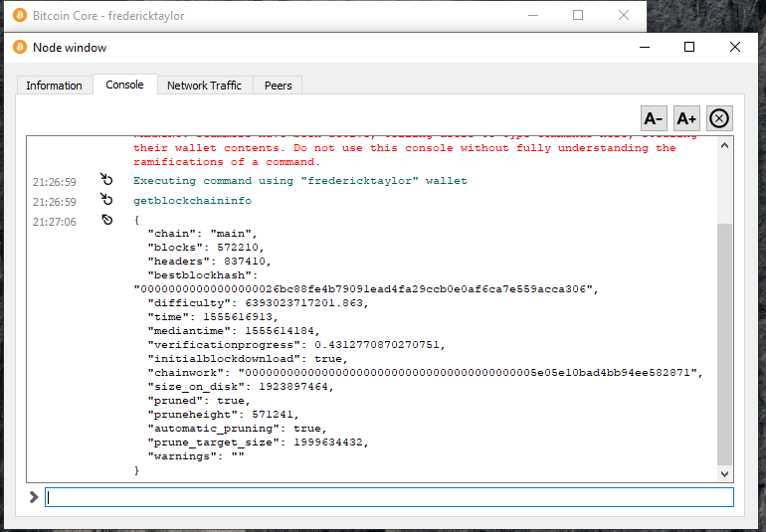
Task: Click the '"pruned": true' line
Action: pyautogui.click(x=199, y=401)
